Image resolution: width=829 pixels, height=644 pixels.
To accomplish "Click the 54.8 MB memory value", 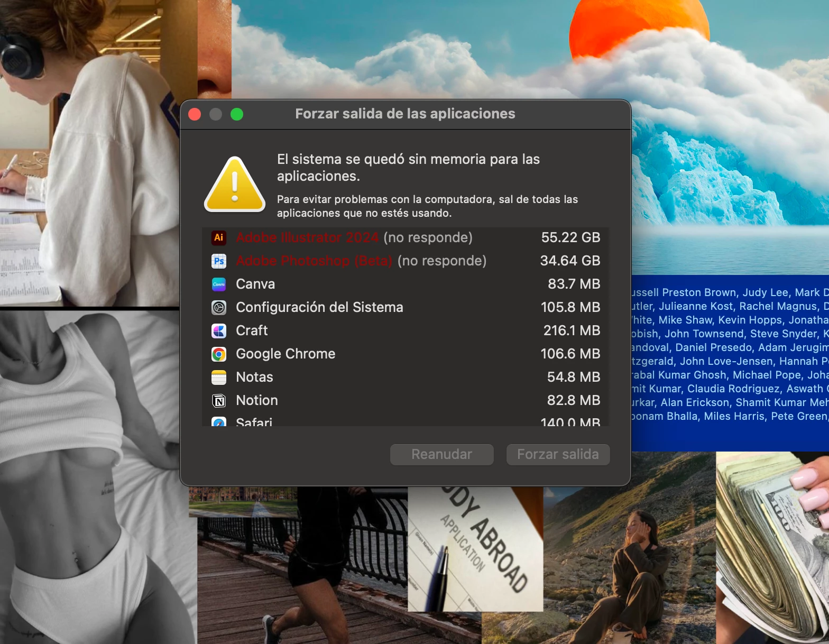I will point(574,377).
